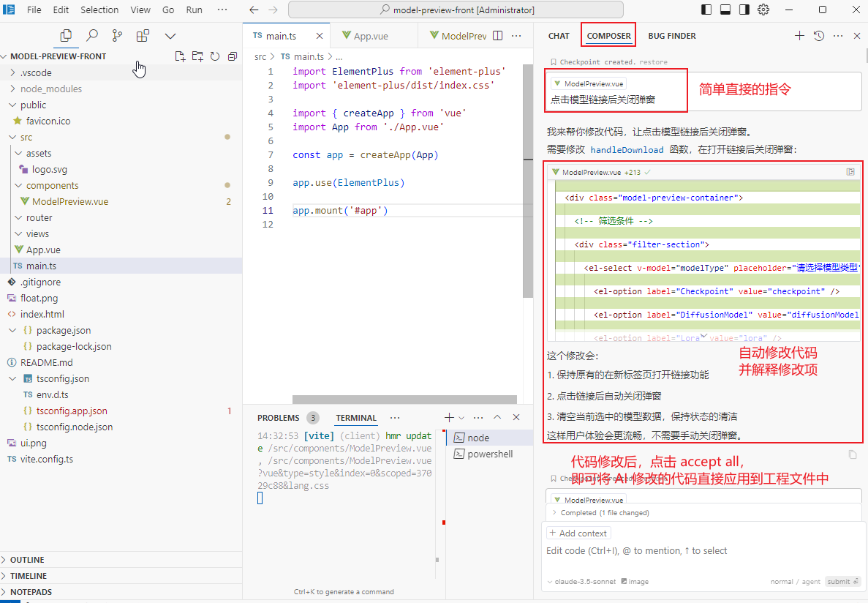This screenshot has width=868, height=603.
Task: Switch to the PROBLEMS panel tab
Action: [x=279, y=417]
